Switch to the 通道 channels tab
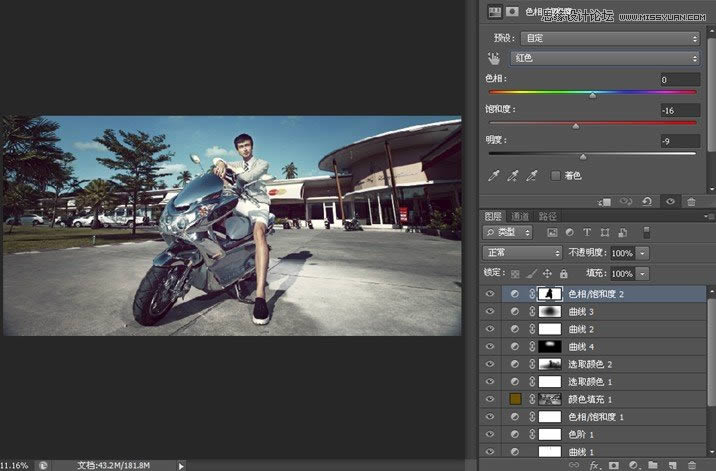Screen dimensions: 716x471 pos(520,216)
